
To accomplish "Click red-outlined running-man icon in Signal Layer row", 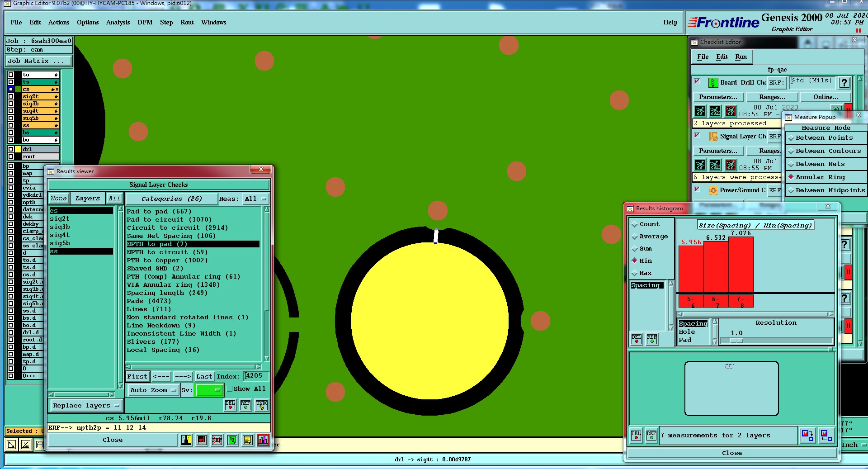I will click(x=731, y=165).
